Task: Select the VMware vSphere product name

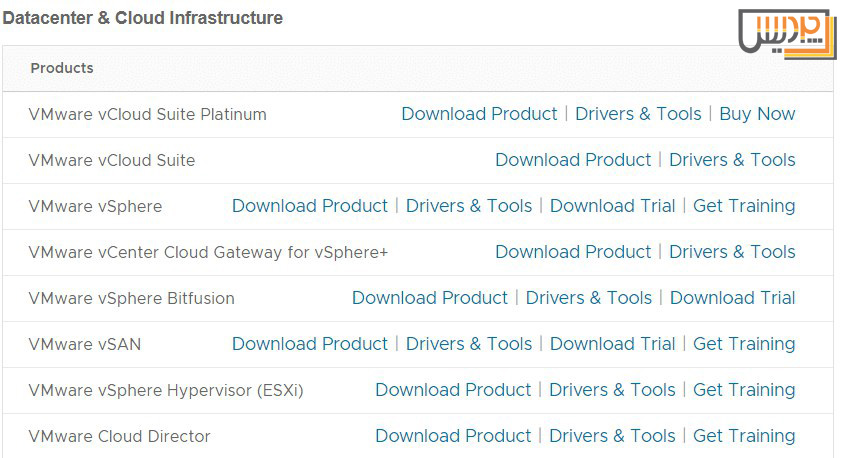Action: click(95, 207)
